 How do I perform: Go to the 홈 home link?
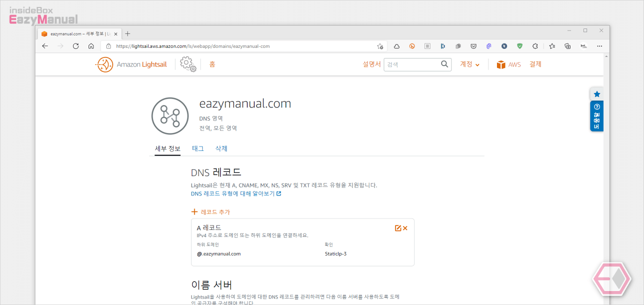click(213, 64)
